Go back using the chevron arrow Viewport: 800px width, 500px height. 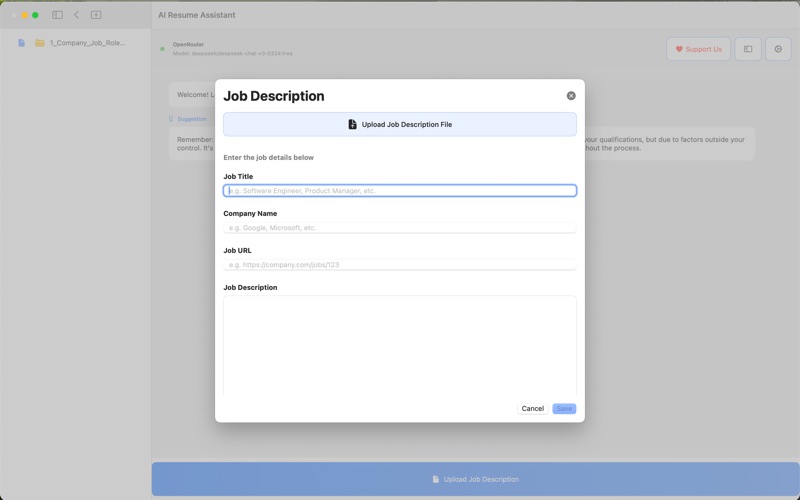pos(77,15)
